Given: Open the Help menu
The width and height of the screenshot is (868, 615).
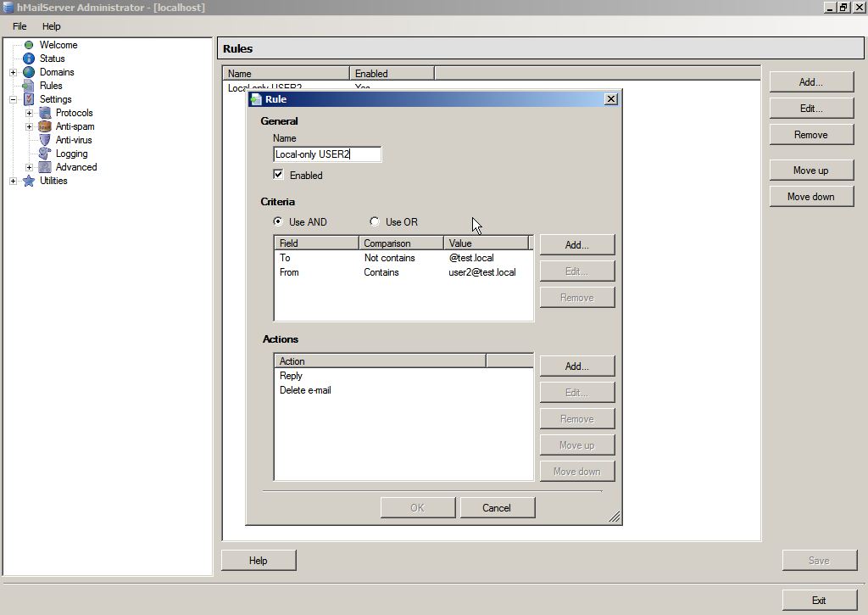Looking at the screenshot, I should pyautogui.click(x=51, y=26).
